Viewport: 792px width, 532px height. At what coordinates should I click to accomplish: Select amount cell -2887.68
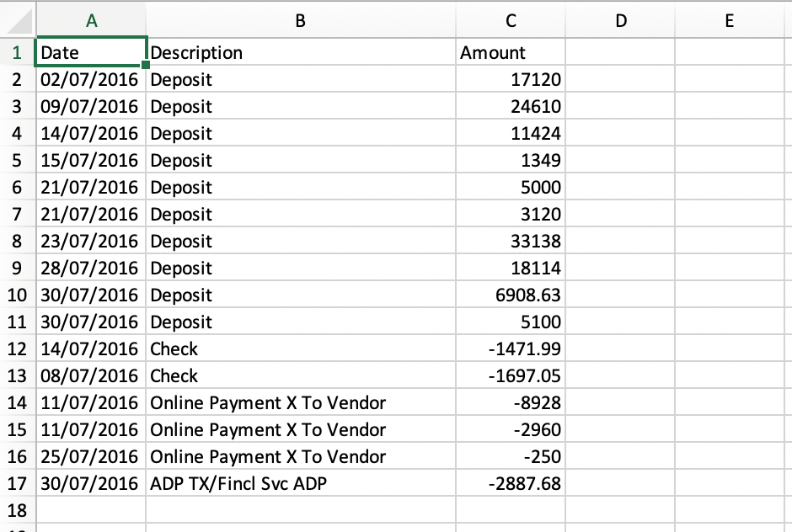coord(511,483)
